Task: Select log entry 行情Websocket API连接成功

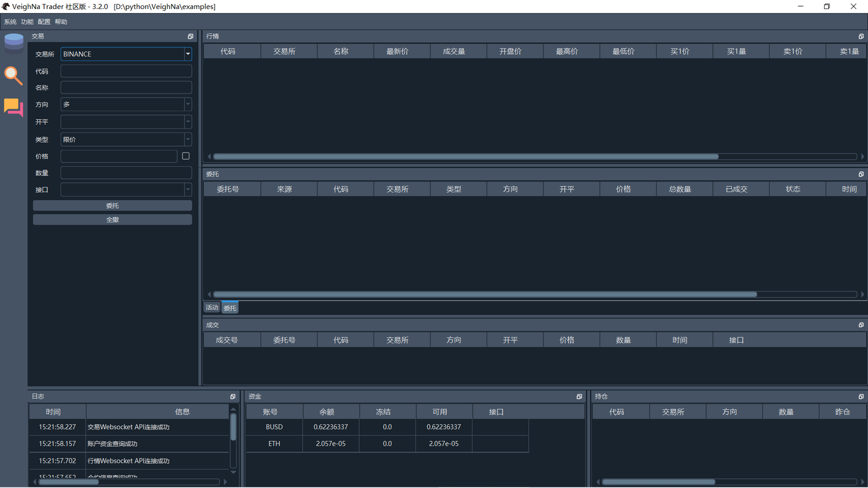Action: (128, 461)
